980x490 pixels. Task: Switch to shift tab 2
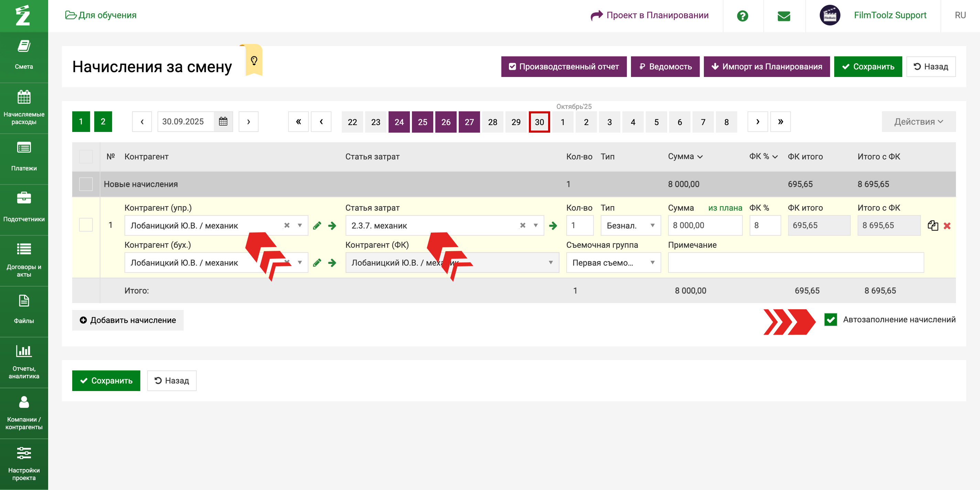(x=103, y=122)
